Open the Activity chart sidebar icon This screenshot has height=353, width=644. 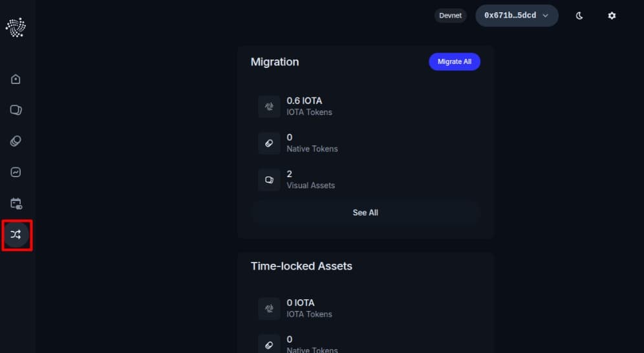[16, 173]
